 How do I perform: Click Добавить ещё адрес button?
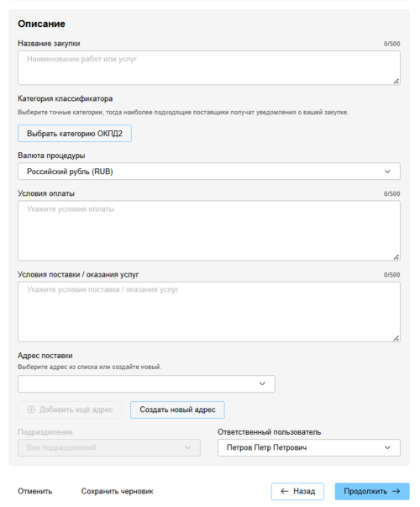[70, 409]
